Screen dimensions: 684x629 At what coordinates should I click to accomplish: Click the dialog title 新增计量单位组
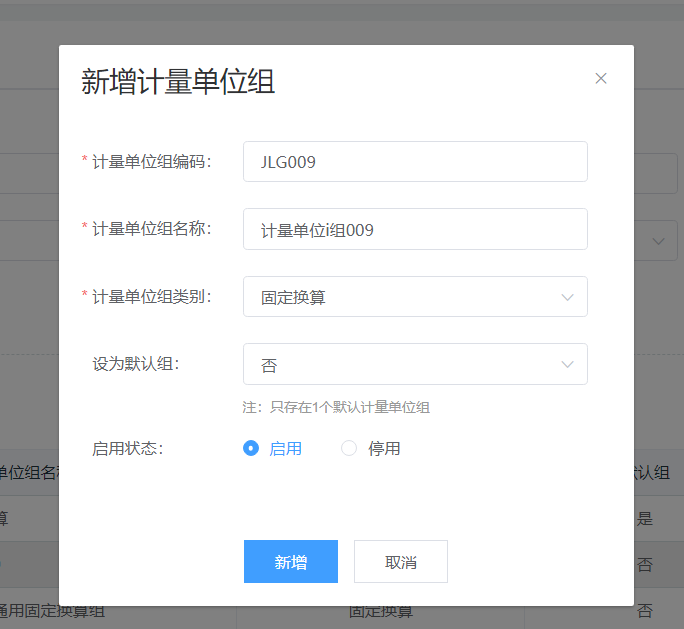(178, 82)
